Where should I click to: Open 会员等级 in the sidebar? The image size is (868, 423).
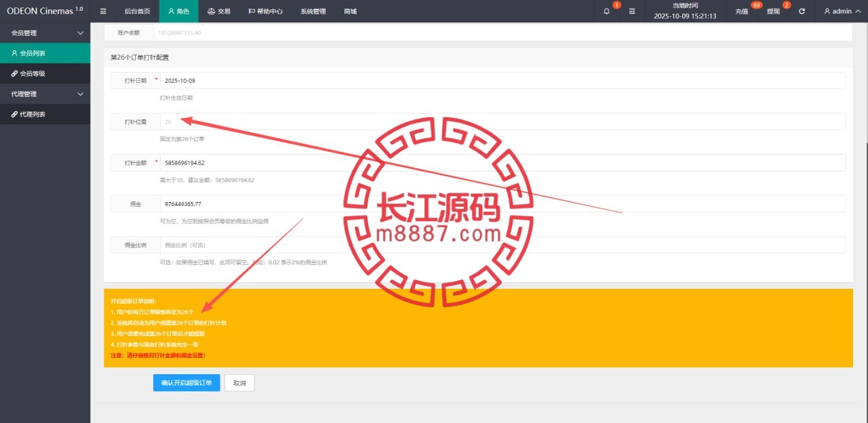point(45,73)
